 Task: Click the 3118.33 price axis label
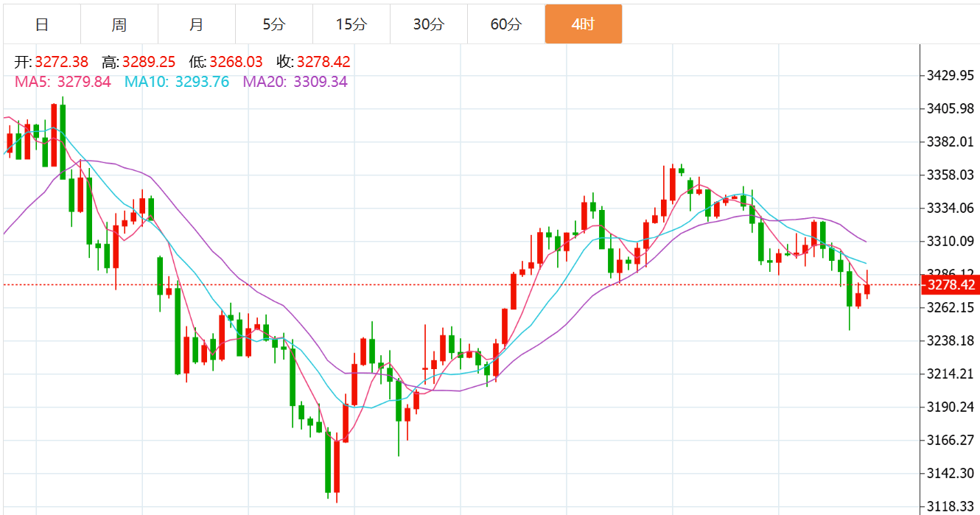[x=951, y=507]
